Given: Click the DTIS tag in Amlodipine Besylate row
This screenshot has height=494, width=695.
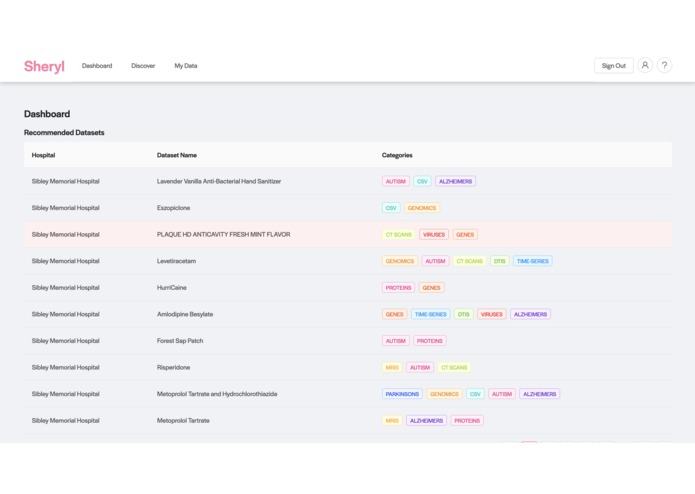Looking at the screenshot, I should point(464,314).
